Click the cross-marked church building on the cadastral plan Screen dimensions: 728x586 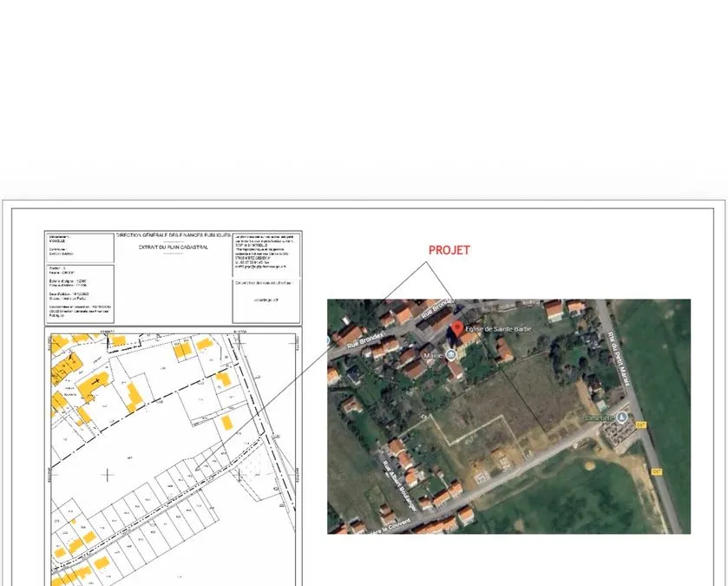pyautogui.click(x=95, y=386)
